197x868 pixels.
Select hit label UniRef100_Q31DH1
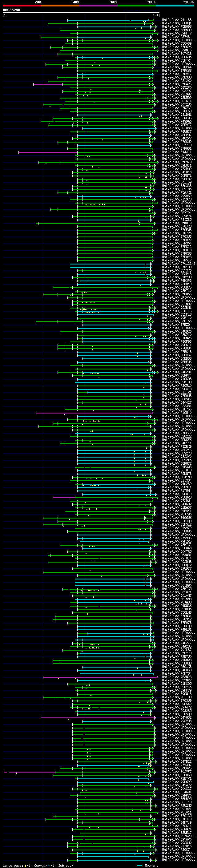pyautogui.click(x=177, y=115)
